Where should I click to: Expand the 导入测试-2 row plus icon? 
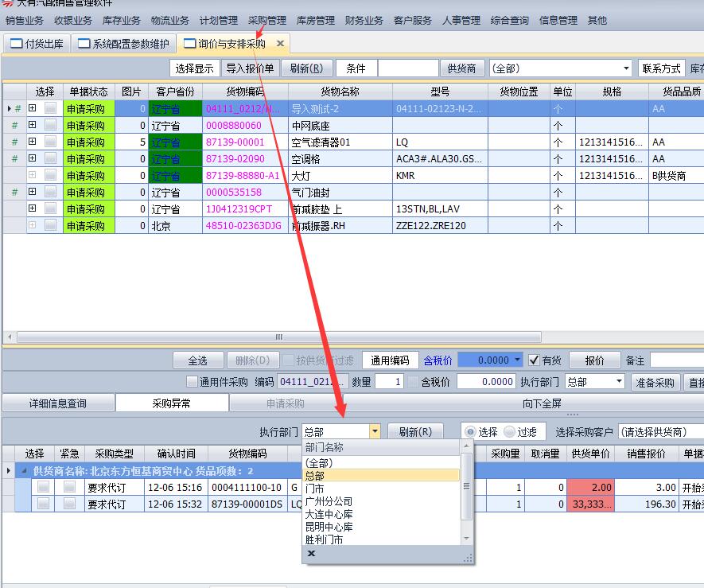click(33, 108)
